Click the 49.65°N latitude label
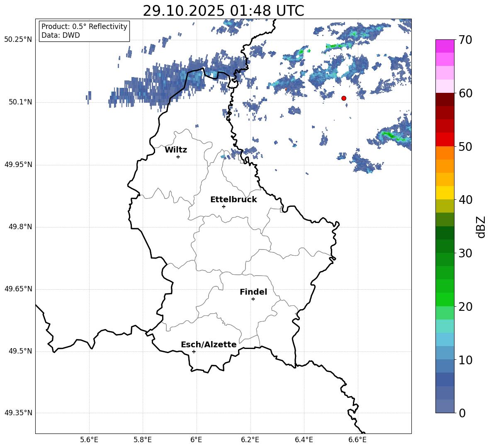 18,289
